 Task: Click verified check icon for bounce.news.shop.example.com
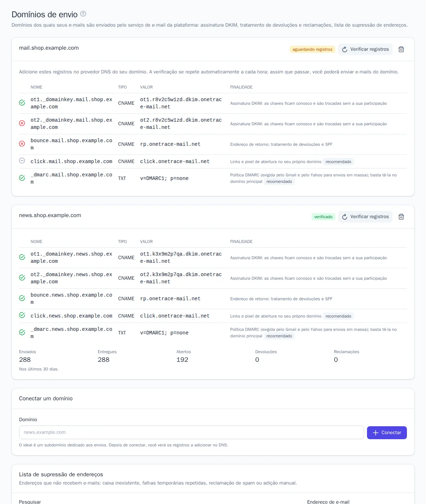[x=22, y=298]
